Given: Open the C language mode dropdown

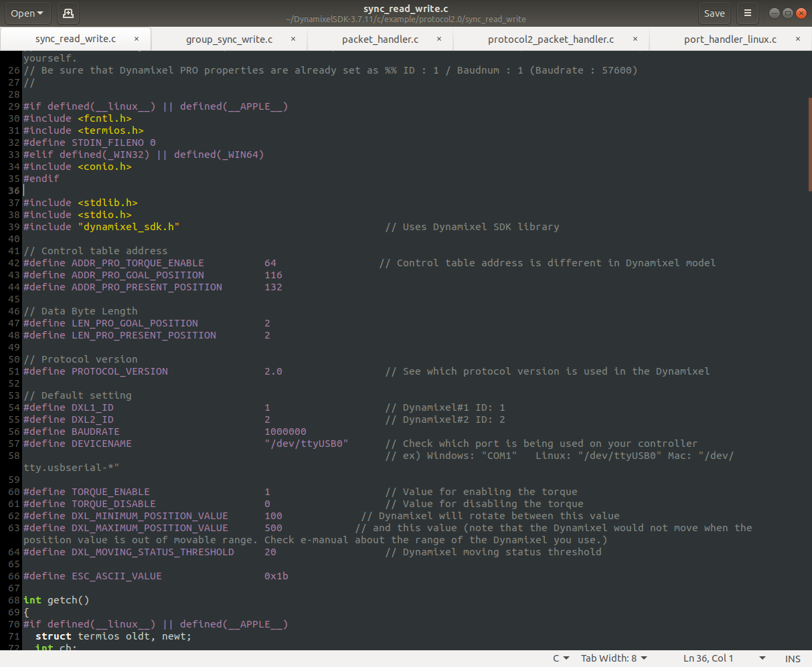Looking at the screenshot, I should tap(561, 658).
